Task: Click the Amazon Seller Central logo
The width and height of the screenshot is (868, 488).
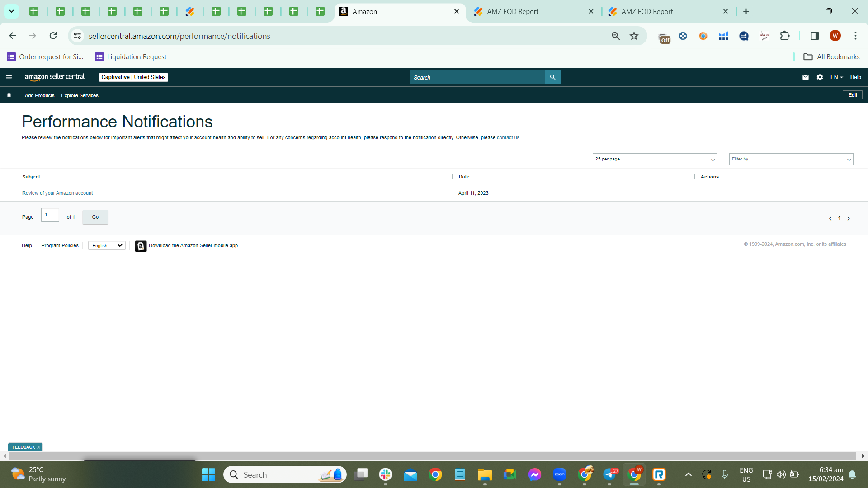Action: 55,77
